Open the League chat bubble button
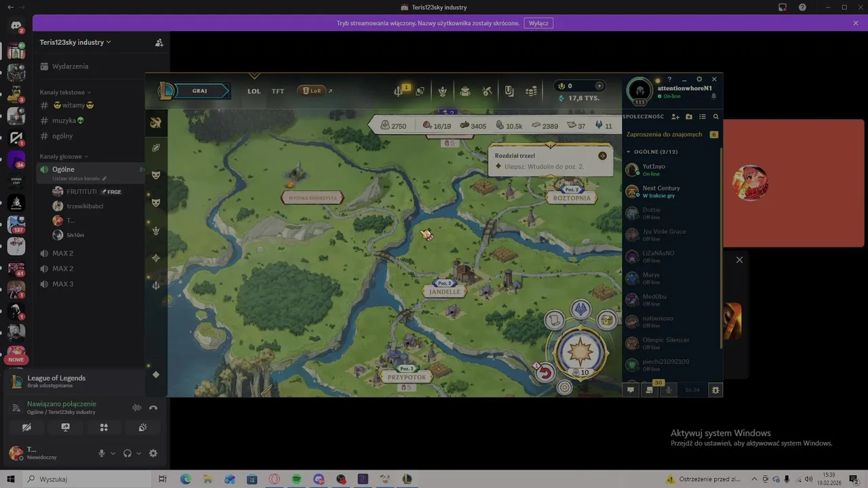868x488 pixels. (631, 390)
